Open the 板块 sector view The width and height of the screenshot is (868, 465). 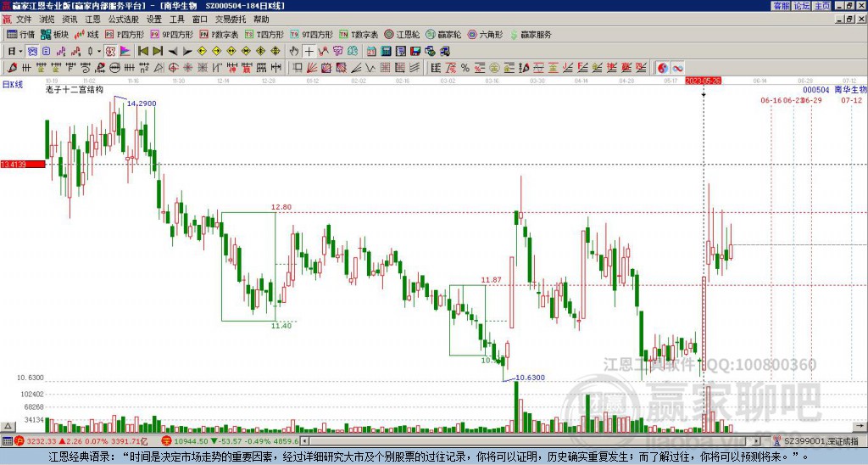pos(54,34)
